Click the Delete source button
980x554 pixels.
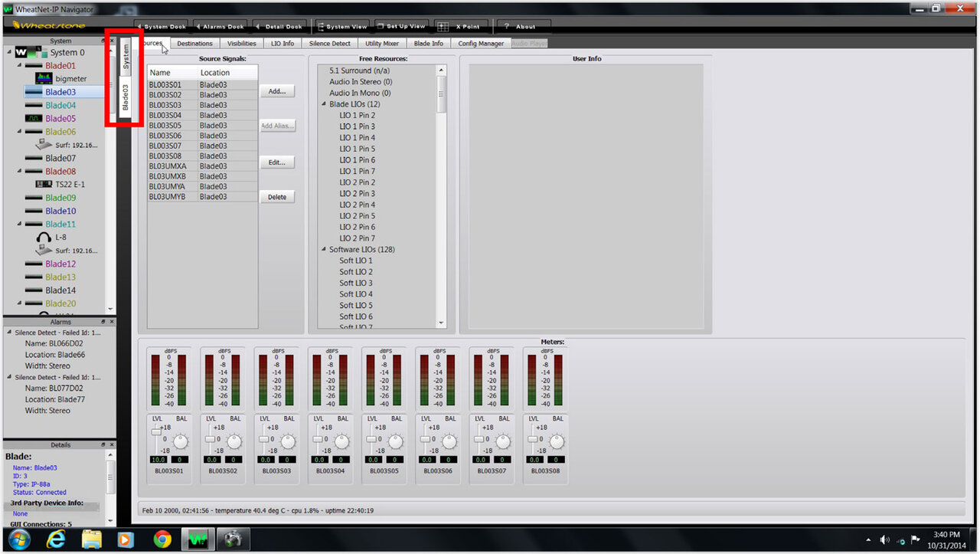pos(277,197)
